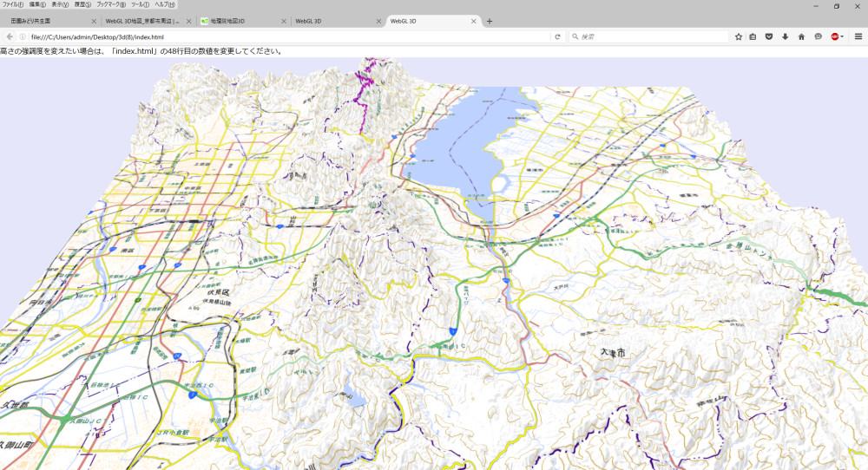
Task: Open the ブックマーク menu
Action: pyautogui.click(x=111, y=4)
